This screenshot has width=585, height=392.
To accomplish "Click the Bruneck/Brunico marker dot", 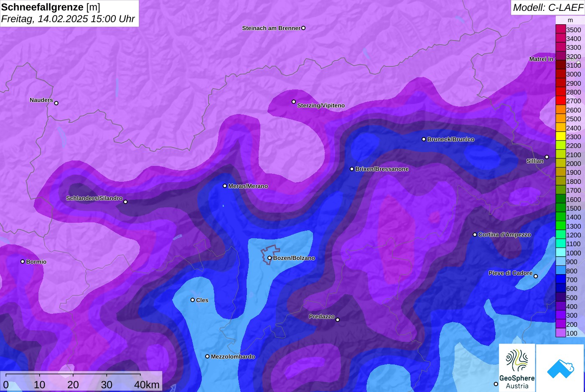I will pyautogui.click(x=424, y=139).
